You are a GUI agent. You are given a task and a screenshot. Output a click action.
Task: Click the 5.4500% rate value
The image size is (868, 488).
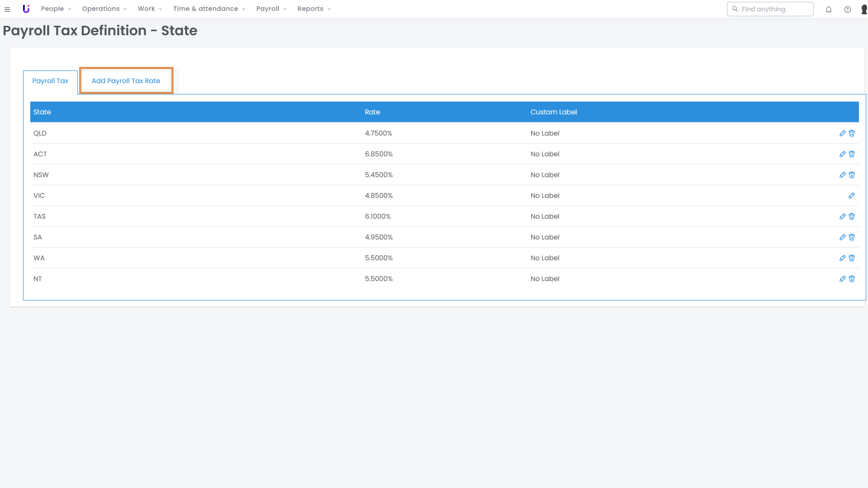[379, 175]
